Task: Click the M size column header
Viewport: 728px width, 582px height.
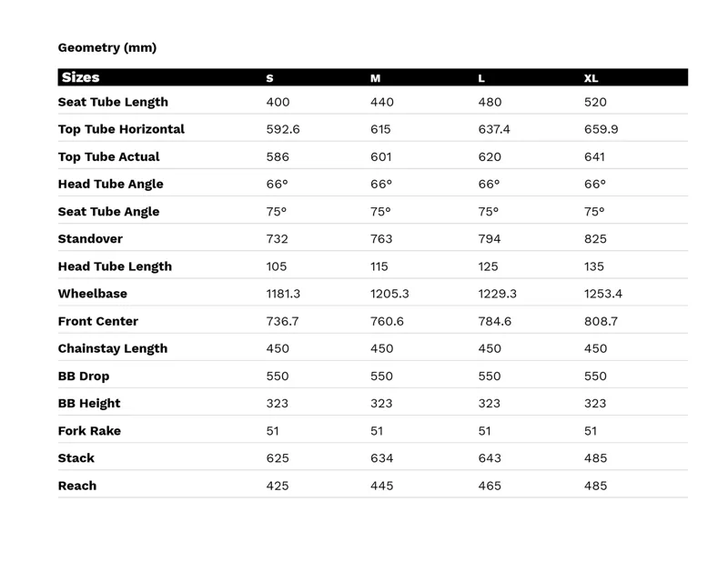Action: pos(375,78)
